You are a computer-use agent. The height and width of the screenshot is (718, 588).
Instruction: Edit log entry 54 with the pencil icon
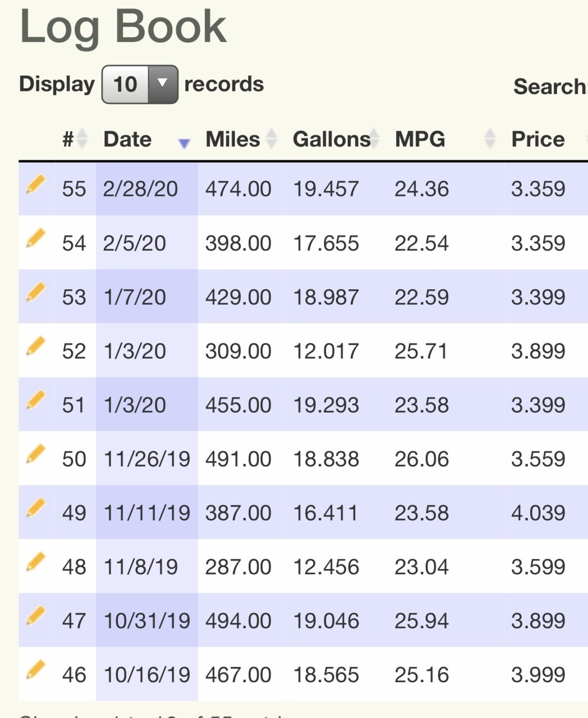pos(35,239)
